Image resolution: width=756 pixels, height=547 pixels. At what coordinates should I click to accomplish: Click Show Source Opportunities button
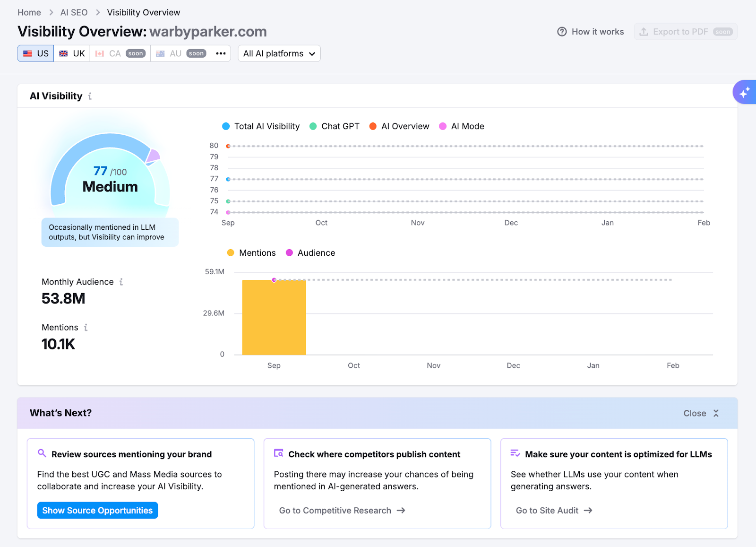(97, 511)
